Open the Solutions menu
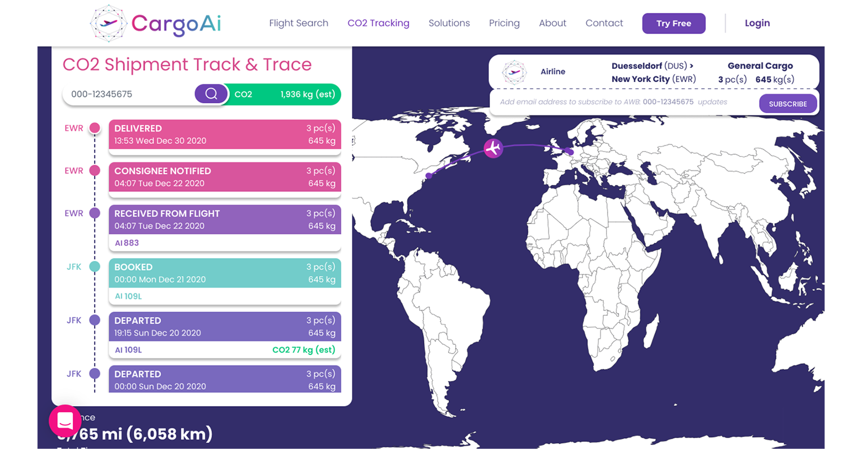Image resolution: width=868 pixels, height=451 pixels. click(x=449, y=24)
